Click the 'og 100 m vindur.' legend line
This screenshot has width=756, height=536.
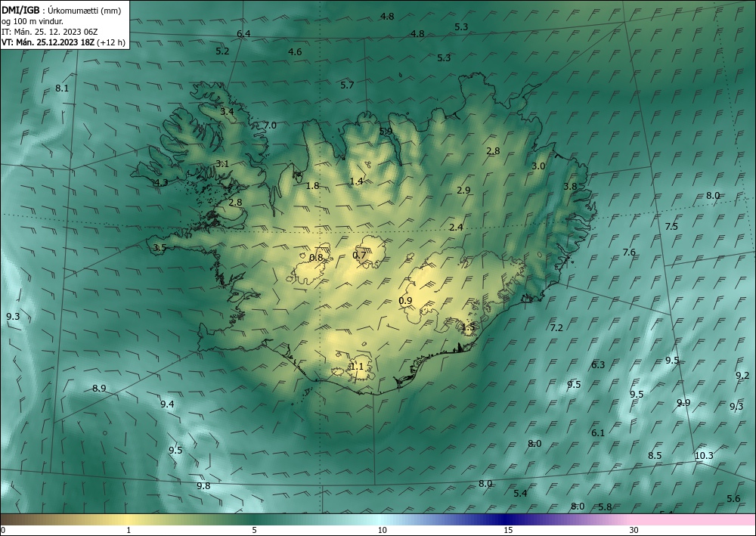pos(33,21)
